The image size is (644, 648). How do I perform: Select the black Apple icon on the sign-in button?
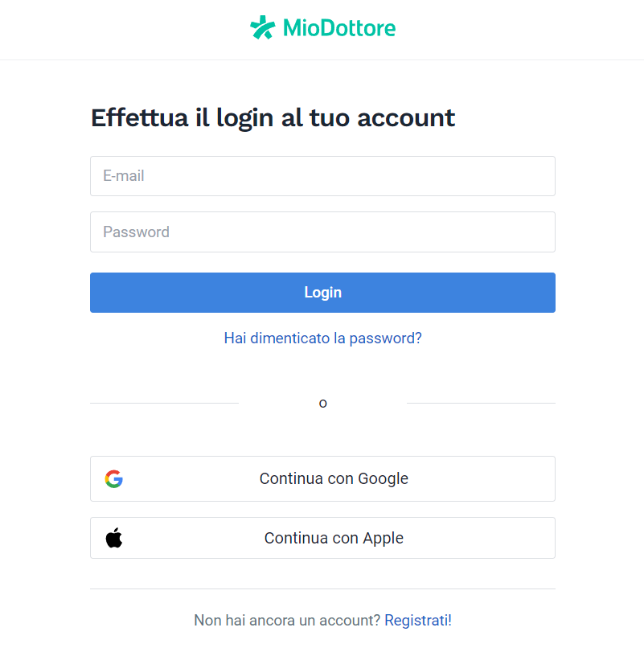115,537
